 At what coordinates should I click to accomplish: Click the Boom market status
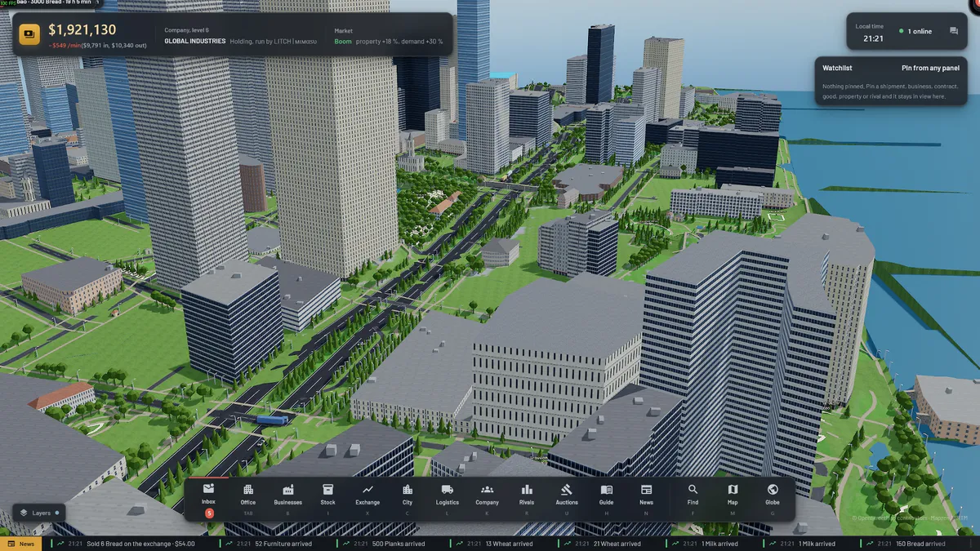click(x=343, y=41)
